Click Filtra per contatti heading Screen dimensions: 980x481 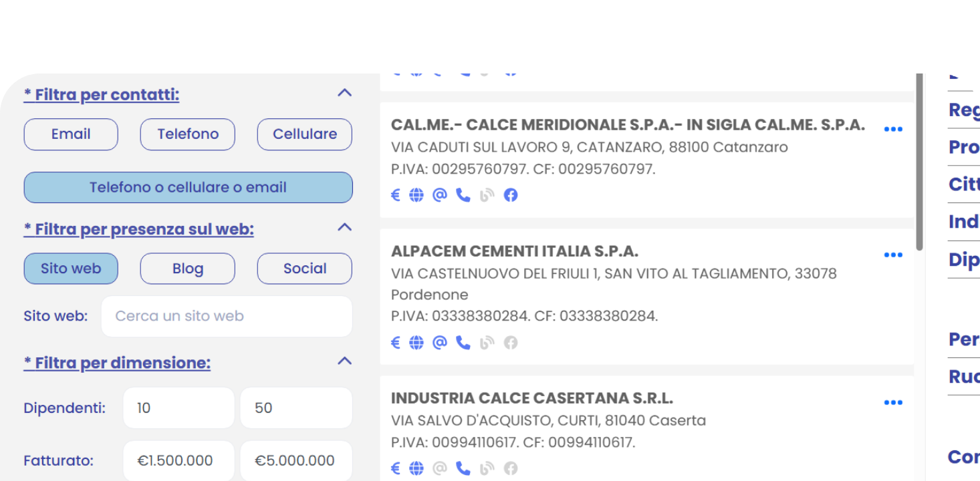[x=102, y=95]
